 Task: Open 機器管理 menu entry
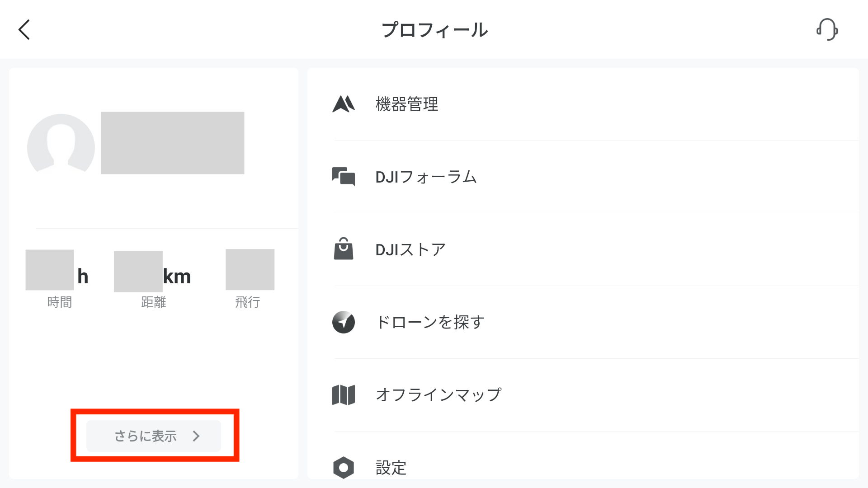407,104
